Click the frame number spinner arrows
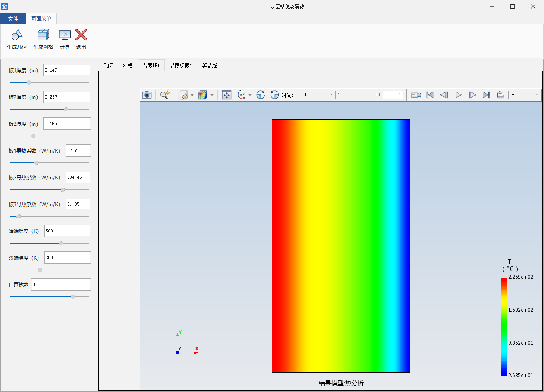The image size is (544, 392). [400, 95]
